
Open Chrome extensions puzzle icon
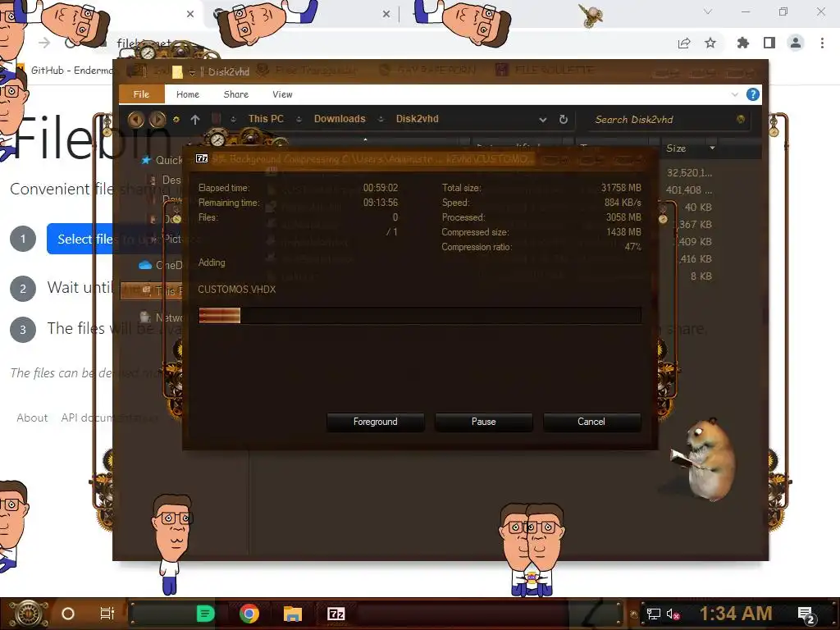coord(743,43)
